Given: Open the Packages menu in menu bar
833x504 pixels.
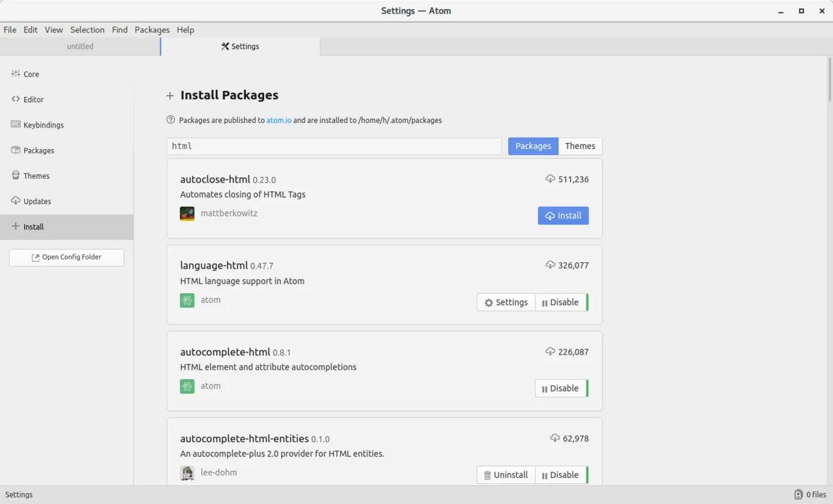Looking at the screenshot, I should coord(152,30).
